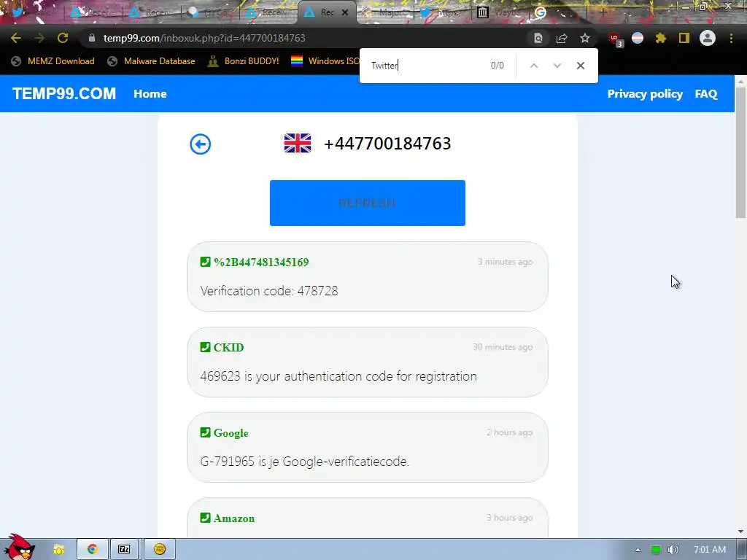Click the taskbar clock showing 7:01 AM
747x560 pixels.
click(x=710, y=550)
